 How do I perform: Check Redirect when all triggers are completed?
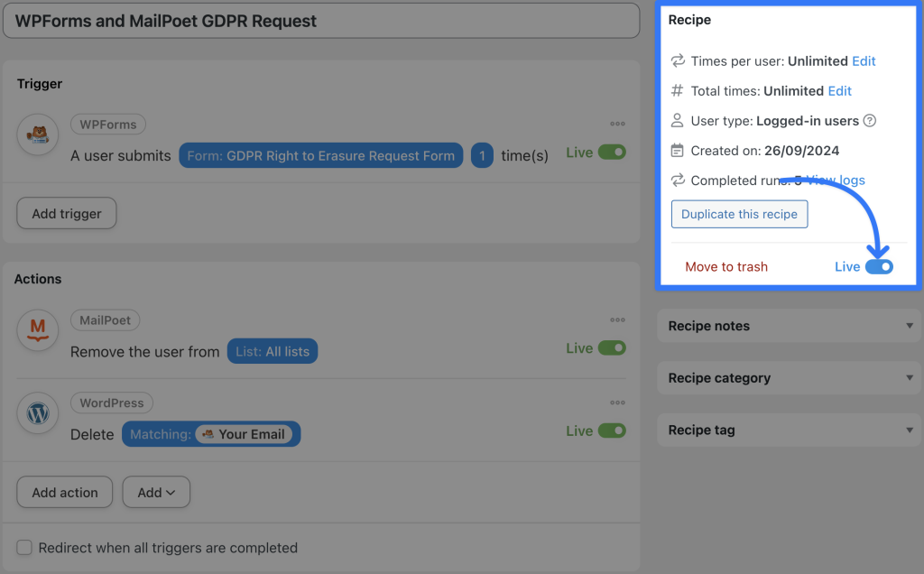click(23, 548)
